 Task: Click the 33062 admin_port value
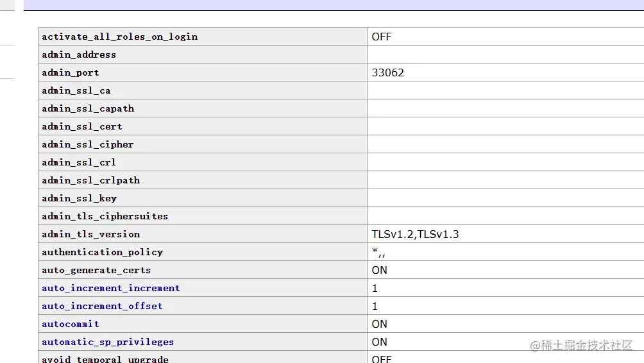387,72
